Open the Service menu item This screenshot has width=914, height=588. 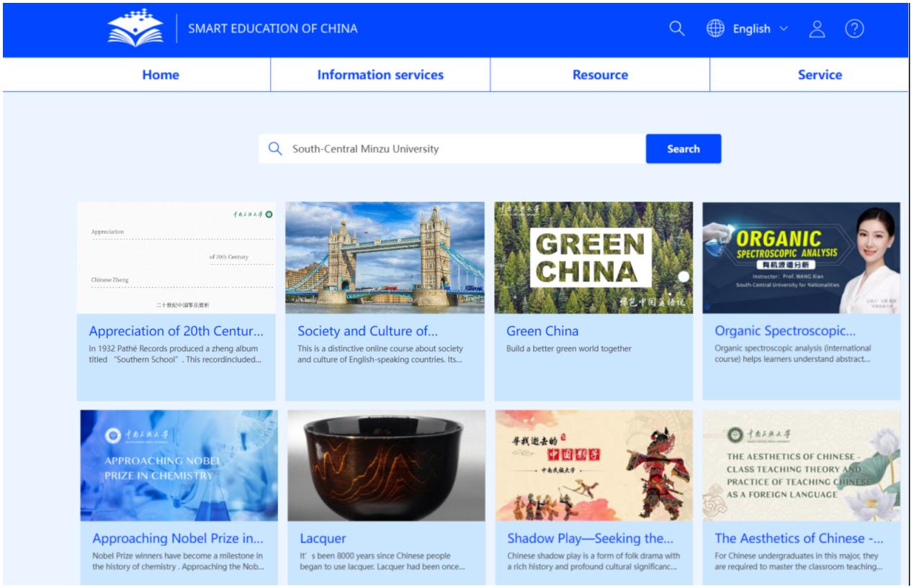pos(820,75)
